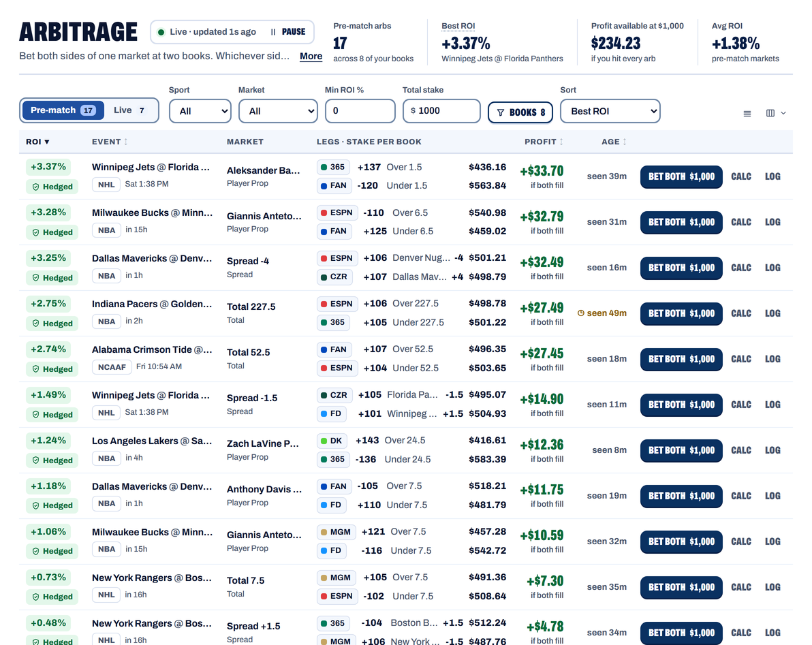The image size is (812, 645).
Task: Expand the chevron next to columns icon
Action: pyautogui.click(x=783, y=113)
